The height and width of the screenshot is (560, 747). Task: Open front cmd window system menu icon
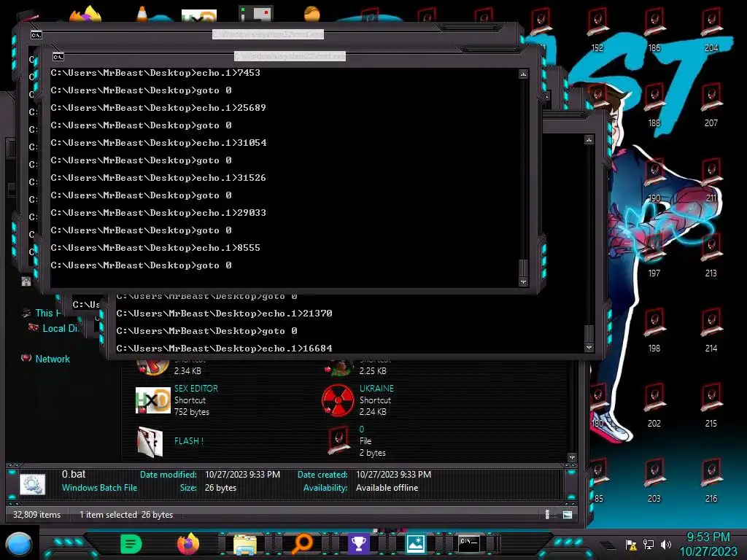click(58, 57)
